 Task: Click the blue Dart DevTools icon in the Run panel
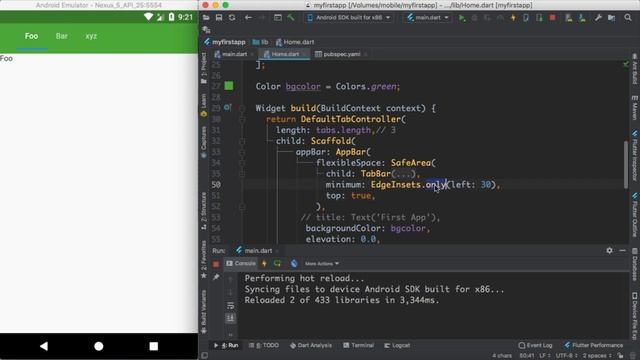pyautogui.click(x=294, y=264)
